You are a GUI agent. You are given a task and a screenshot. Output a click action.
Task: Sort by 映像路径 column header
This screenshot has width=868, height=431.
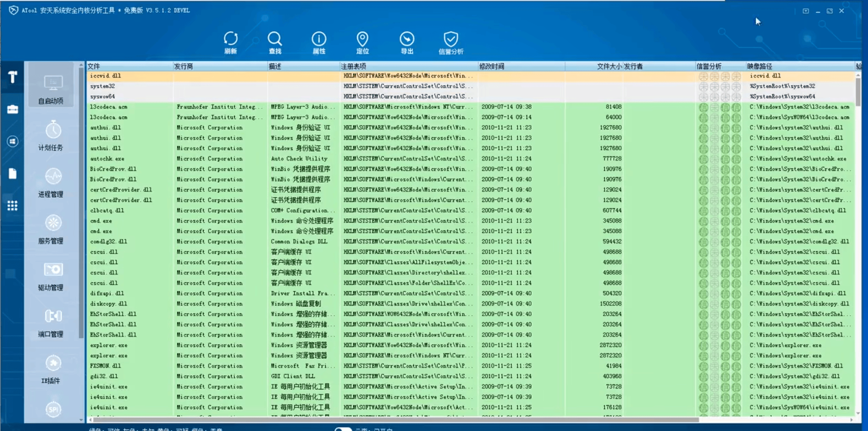(x=800, y=66)
